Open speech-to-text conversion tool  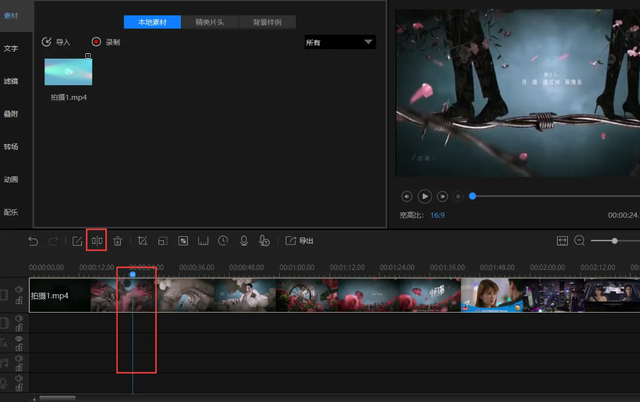pos(264,241)
